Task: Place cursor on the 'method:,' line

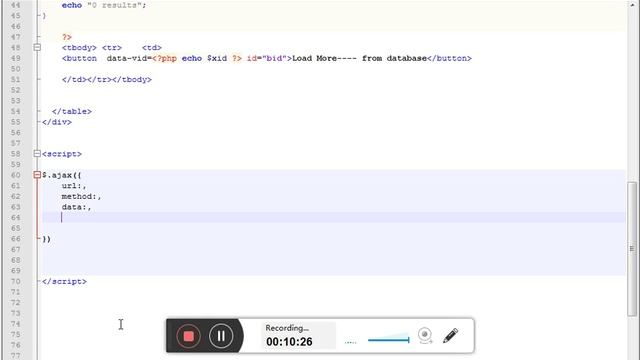Action: tap(81, 196)
